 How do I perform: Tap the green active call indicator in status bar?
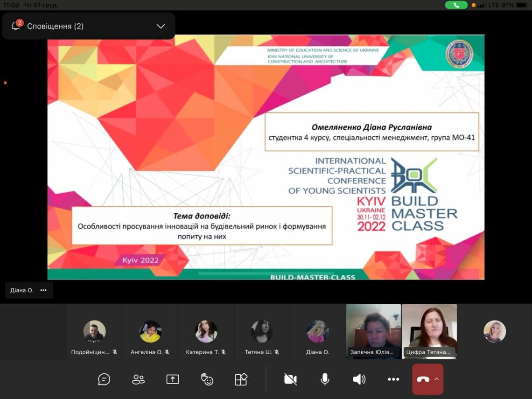(456, 5)
